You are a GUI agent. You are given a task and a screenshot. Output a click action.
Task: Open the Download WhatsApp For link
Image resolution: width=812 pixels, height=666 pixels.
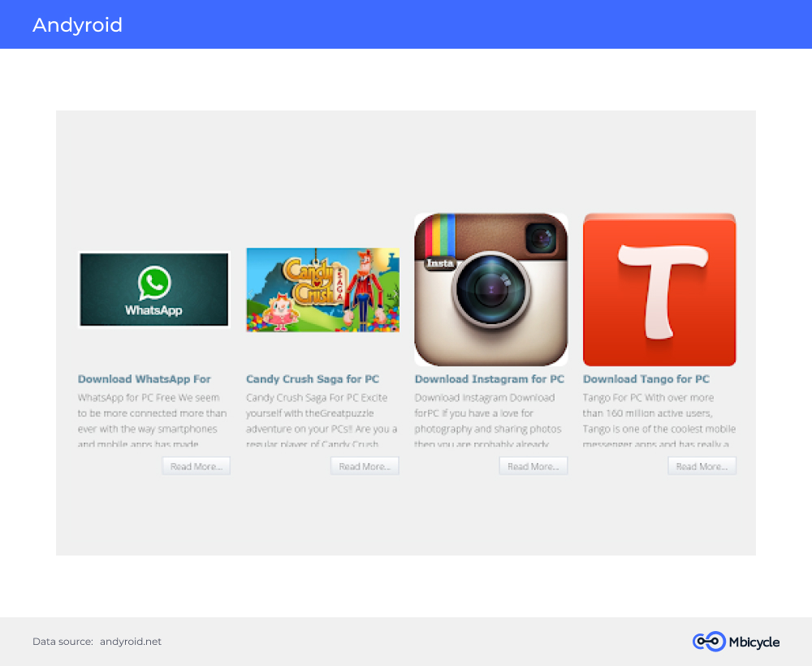coord(144,379)
